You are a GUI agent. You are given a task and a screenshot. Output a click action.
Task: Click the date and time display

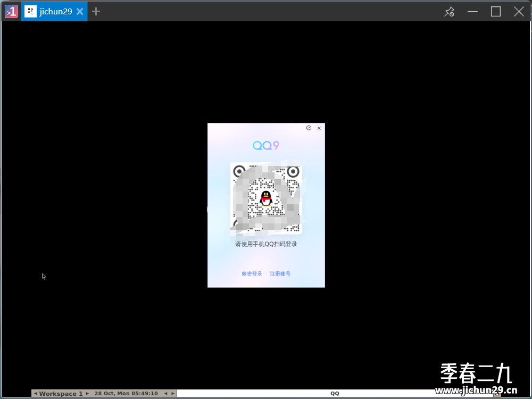tap(126, 393)
